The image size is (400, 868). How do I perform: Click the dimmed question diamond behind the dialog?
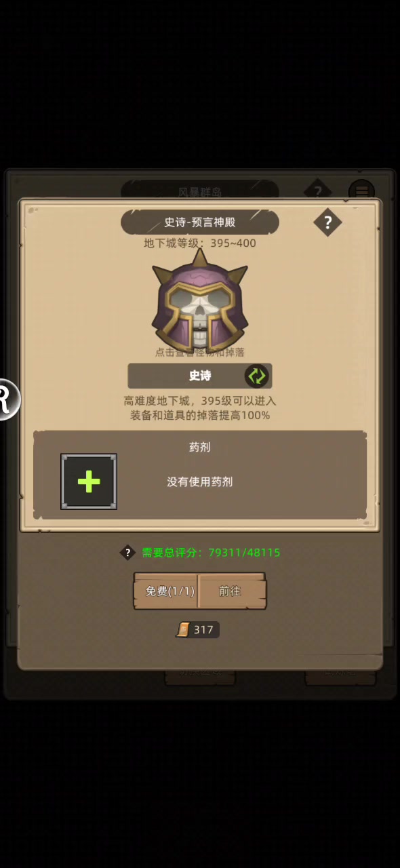(x=317, y=190)
